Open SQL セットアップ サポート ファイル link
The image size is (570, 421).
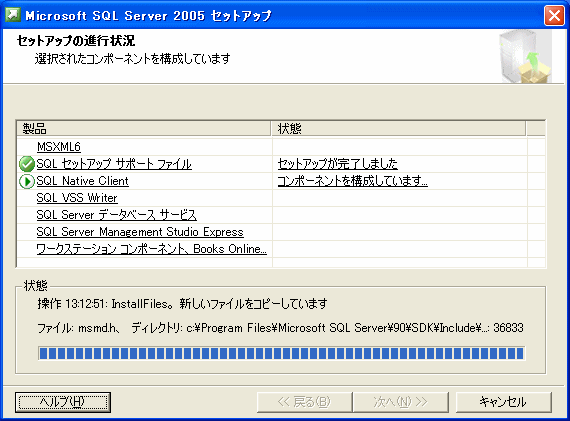tap(114, 164)
